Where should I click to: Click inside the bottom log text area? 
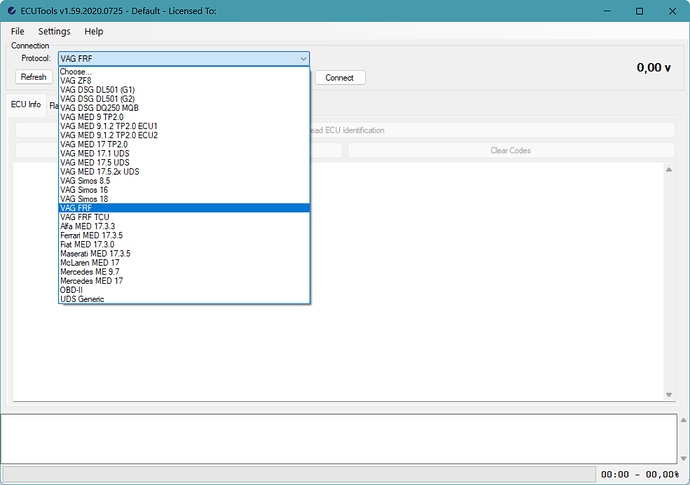339,438
